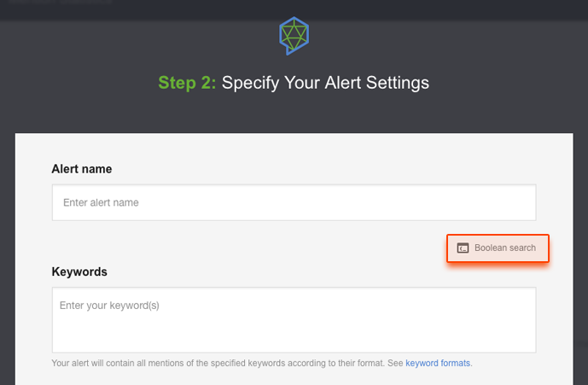Click the right end of the Alert name field

tap(517, 202)
